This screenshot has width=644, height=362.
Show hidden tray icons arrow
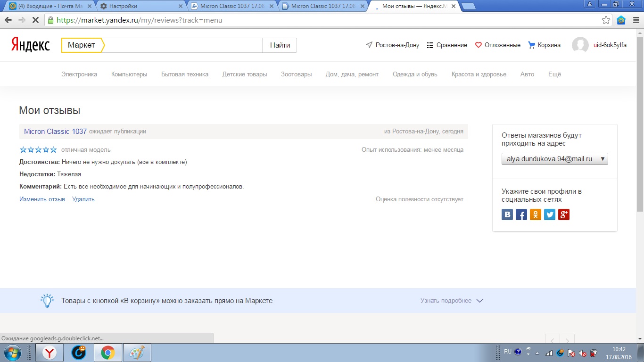pyautogui.click(x=537, y=353)
